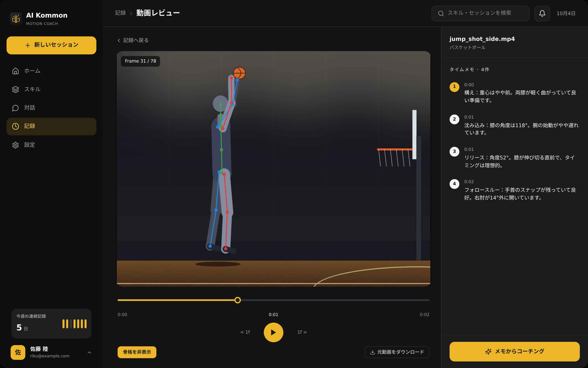Open 設定 settings page
This screenshot has width=588, height=368.
coord(51,145)
